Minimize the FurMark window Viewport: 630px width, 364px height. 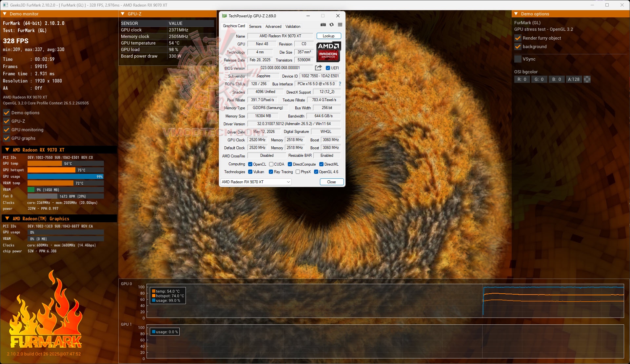tap(593, 5)
